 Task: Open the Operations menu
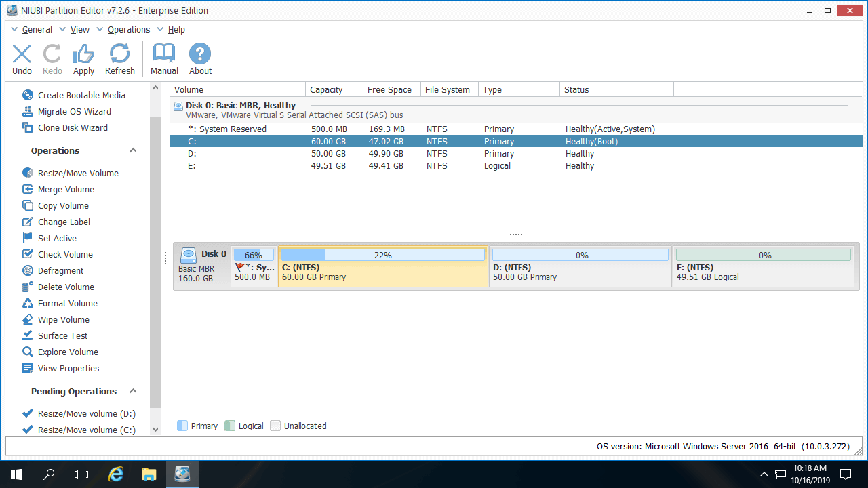128,30
